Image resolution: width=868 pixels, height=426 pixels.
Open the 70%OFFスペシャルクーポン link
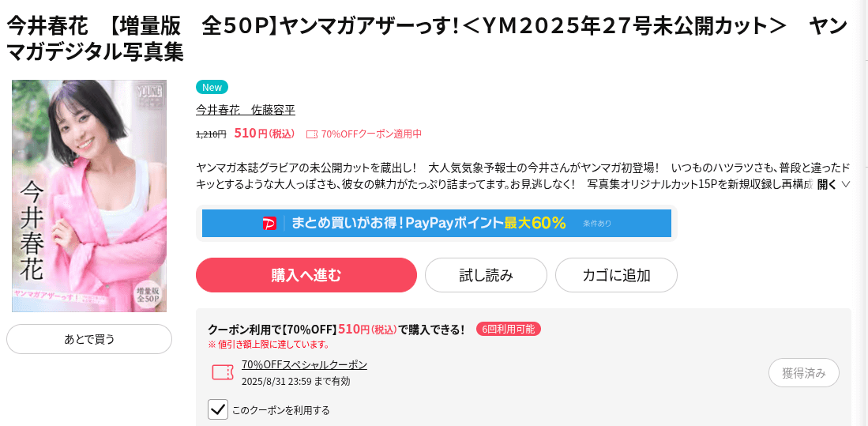pos(304,364)
